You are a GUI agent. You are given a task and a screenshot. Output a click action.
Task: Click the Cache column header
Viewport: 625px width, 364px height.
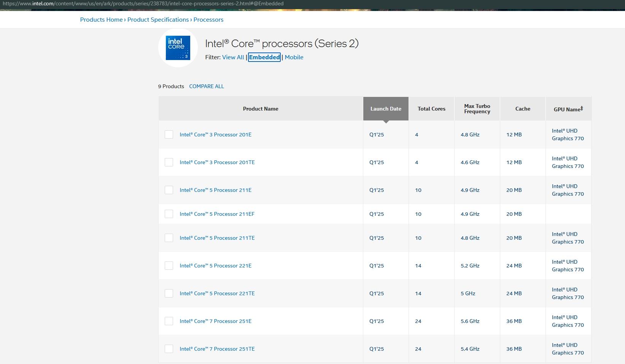click(522, 109)
